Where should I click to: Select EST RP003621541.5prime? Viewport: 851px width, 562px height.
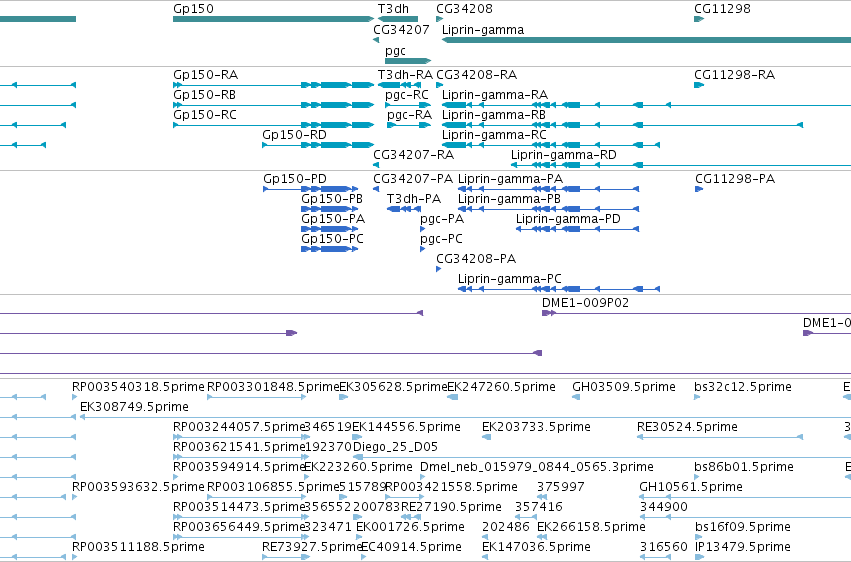241,457
